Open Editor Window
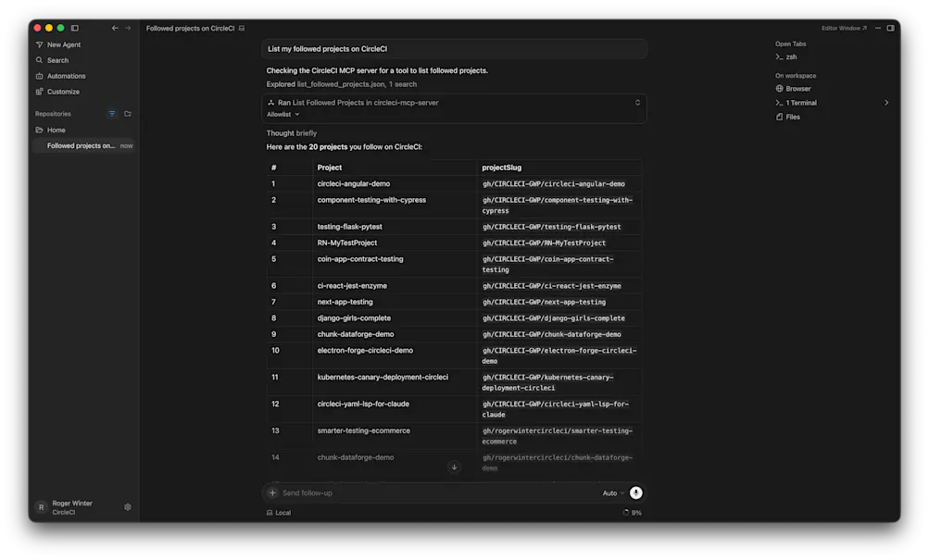The height and width of the screenshot is (560, 929). coord(844,28)
